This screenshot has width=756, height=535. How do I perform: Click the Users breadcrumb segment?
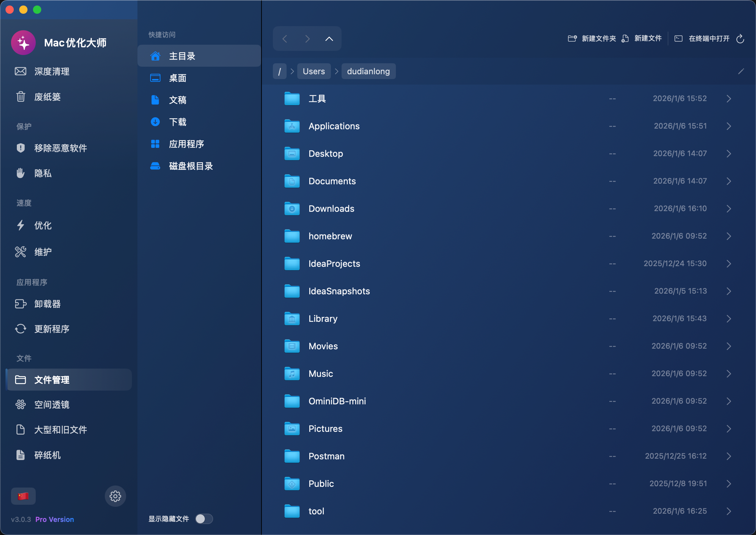[313, 71]
